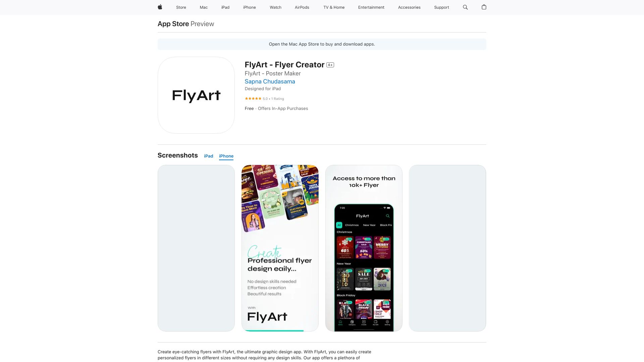Open the 10k+ Flyer access screenshot
This screenshot has height=362, width=644.
coord(364,248)
